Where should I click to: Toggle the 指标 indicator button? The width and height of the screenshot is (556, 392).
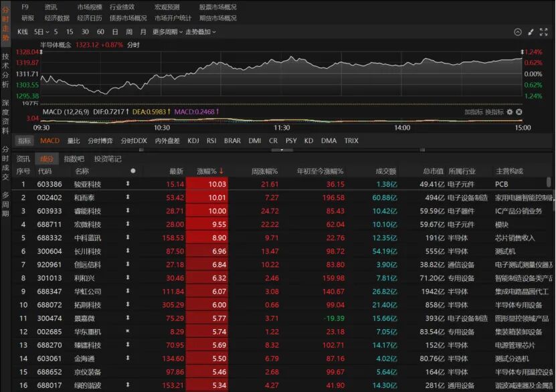click(24, 140)
